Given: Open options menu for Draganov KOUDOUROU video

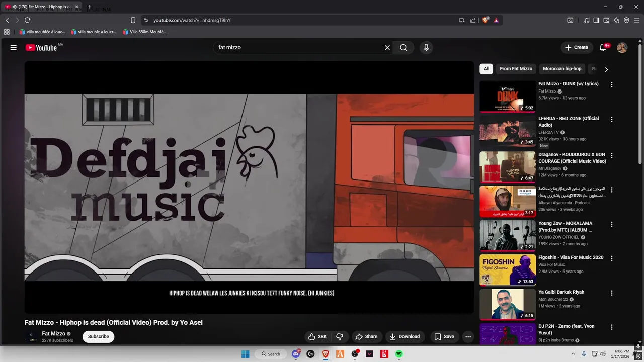Looking at the screenshot, I should click(x=612, y=156).
